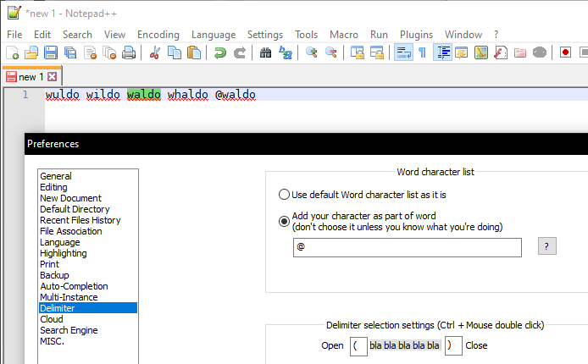Cut selection with the scissors icon

pyautogui.click(x=154, y=52)
